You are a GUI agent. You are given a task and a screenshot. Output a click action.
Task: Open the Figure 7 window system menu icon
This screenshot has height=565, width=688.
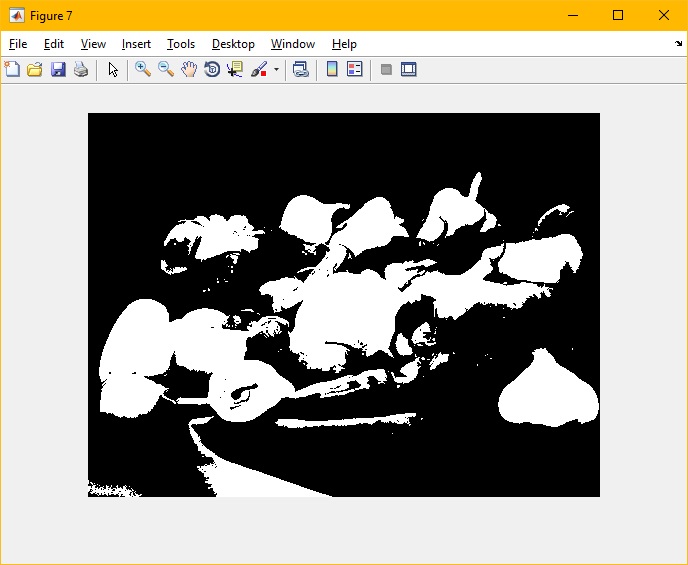(16, 15)
